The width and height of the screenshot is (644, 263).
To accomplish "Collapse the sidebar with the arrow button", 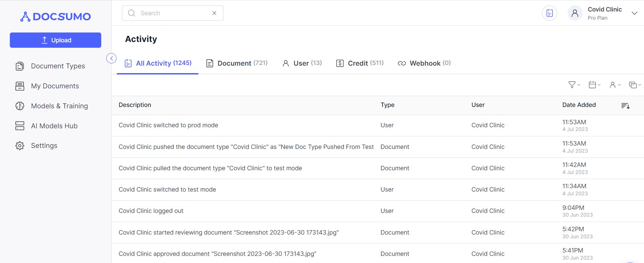I will pyautogui.click(x=111, y=58).
